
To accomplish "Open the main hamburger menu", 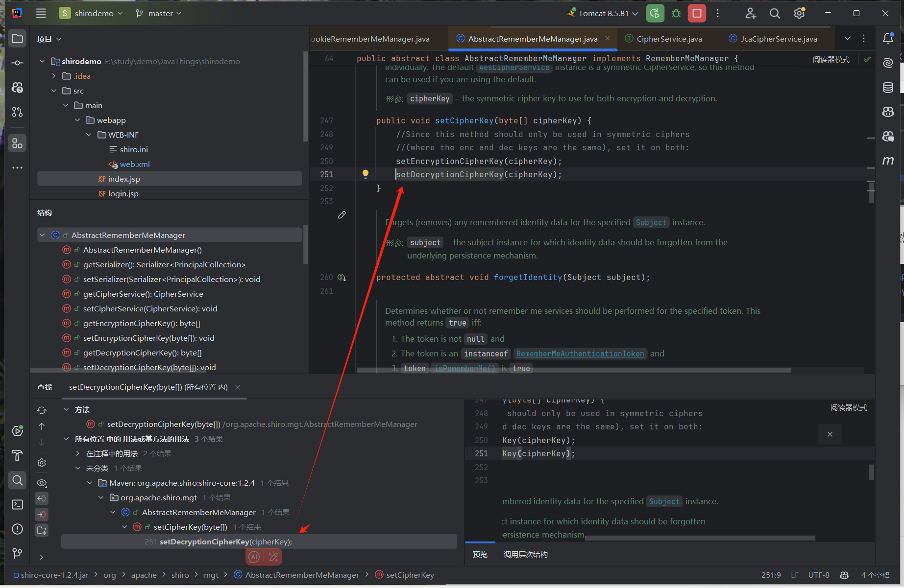I will (x=41, y=13).
